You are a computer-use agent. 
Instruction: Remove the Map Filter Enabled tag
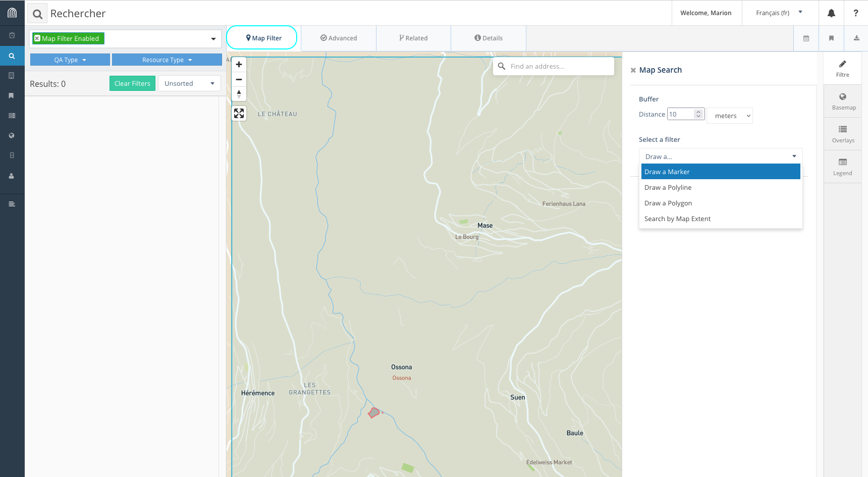[37, 38]
